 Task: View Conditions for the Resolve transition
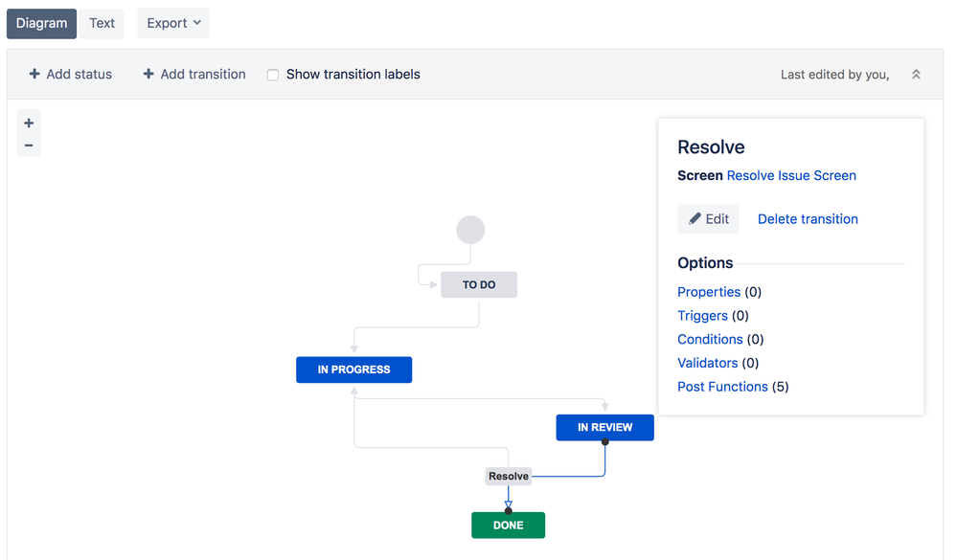[710, 339]
